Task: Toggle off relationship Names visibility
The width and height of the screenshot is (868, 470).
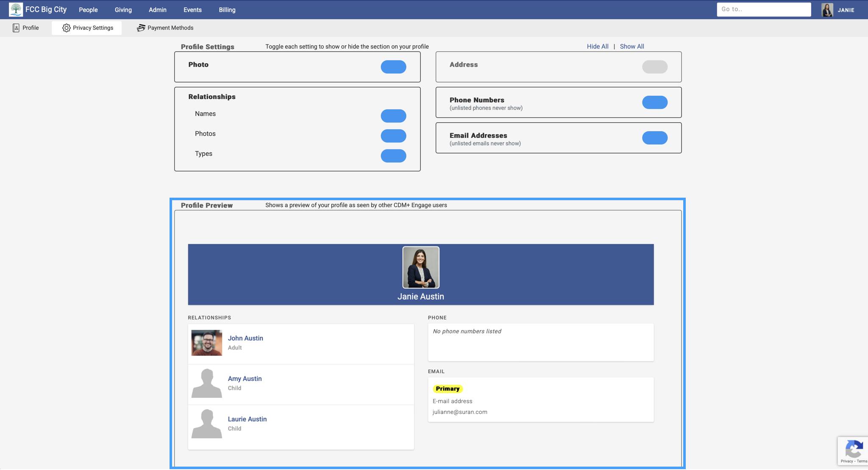Action: (x=393, y=115)
